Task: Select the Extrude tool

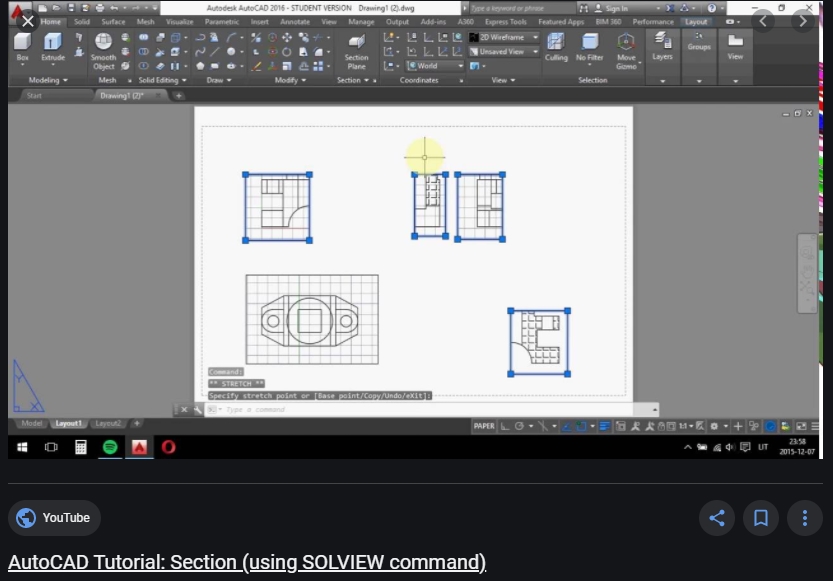Action: click(53, 48)
